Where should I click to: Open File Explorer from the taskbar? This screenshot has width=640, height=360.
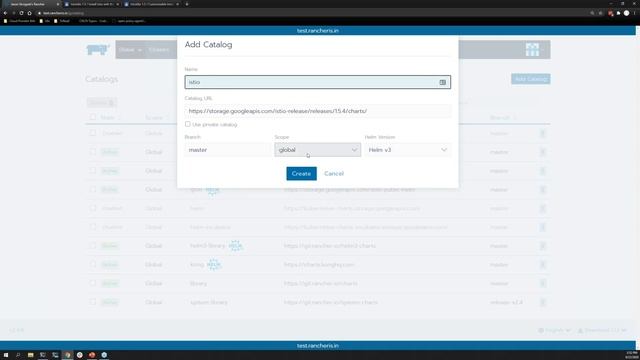[31, 355]
